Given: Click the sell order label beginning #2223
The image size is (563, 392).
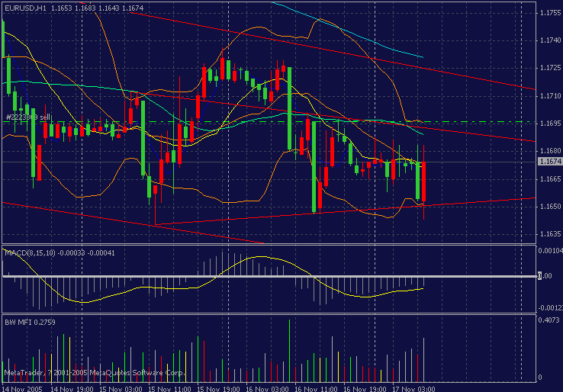Looking at the screenshot, I should (x=28, y=117).
